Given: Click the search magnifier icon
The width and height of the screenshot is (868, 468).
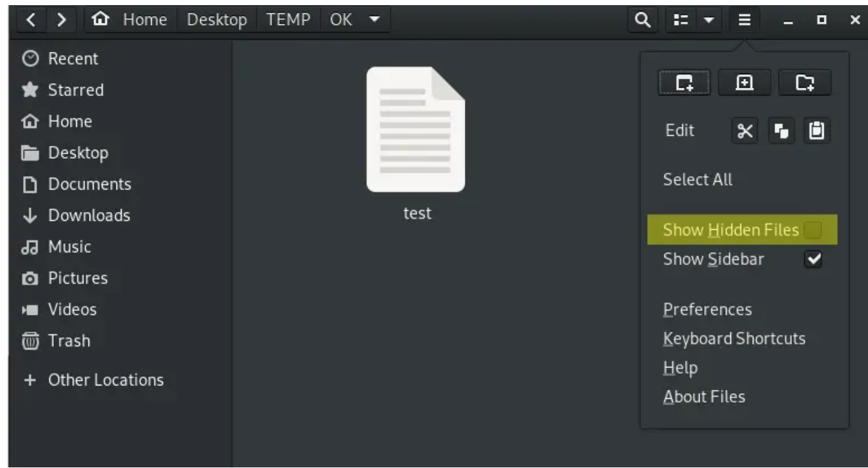Looking at the screenshot, I should (x=641, y=20).
